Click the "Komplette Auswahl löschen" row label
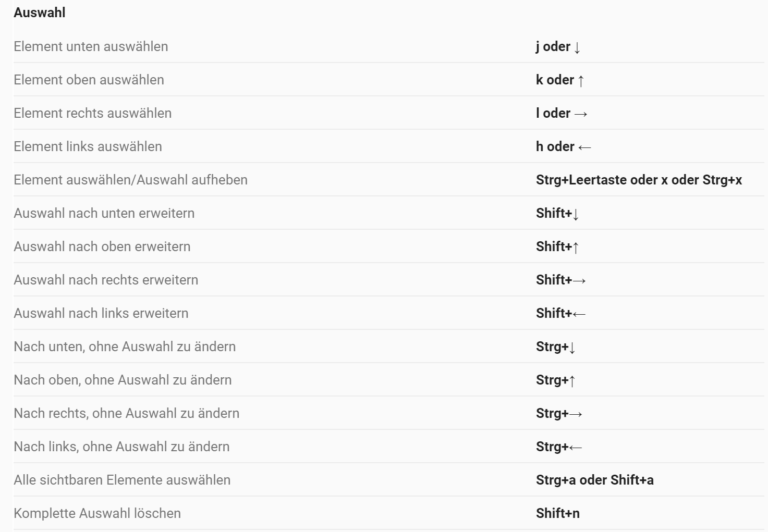 point(97,513)
